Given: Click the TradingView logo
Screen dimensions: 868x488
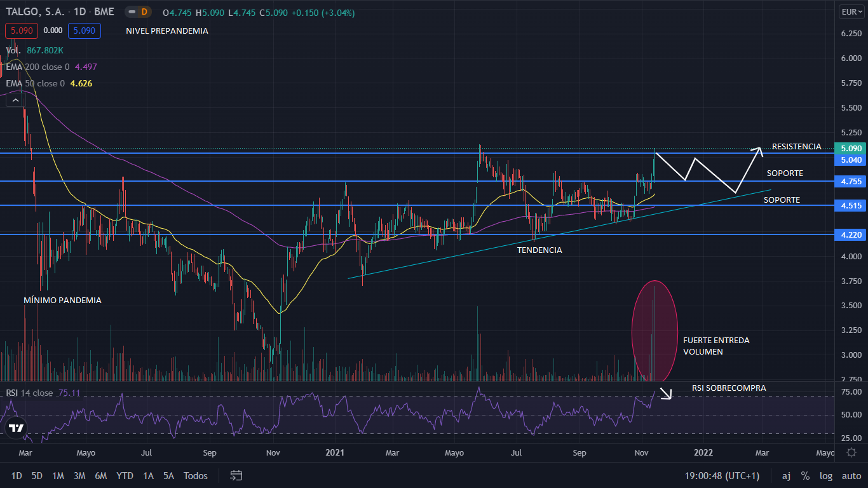Looking at the screenshot, I should click(x=16, y=428).
